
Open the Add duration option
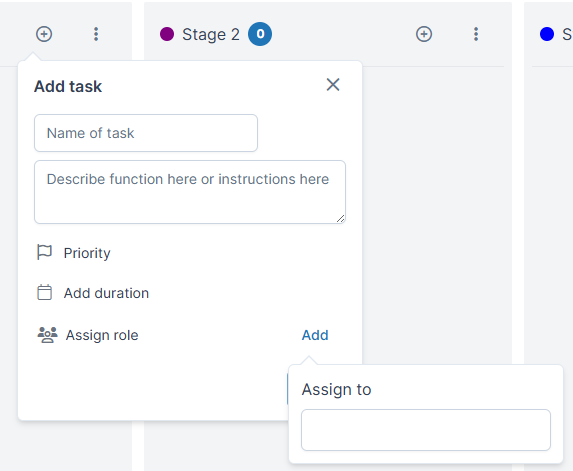point(106,293)
